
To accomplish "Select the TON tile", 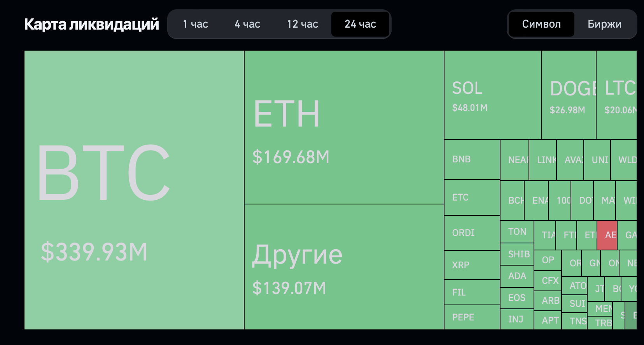I will tap(517, 232).
